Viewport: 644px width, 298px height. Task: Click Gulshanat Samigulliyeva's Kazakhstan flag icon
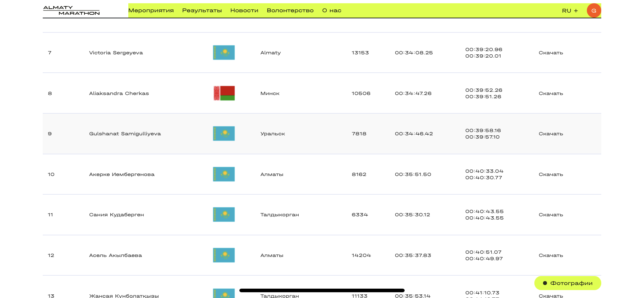224,134
